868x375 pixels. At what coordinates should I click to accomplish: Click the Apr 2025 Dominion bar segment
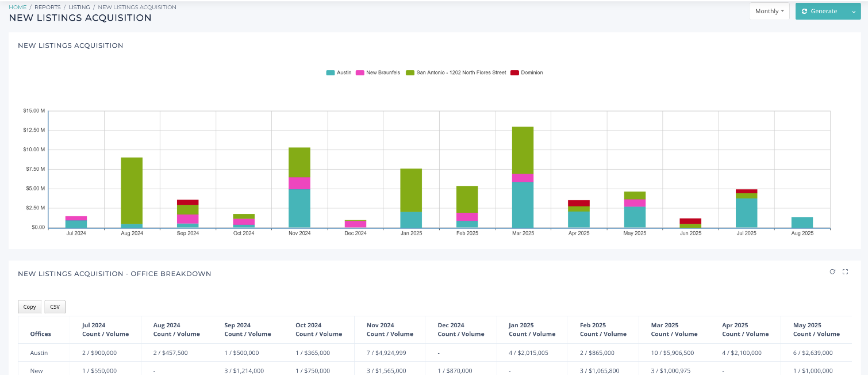[x=578, y=203]
